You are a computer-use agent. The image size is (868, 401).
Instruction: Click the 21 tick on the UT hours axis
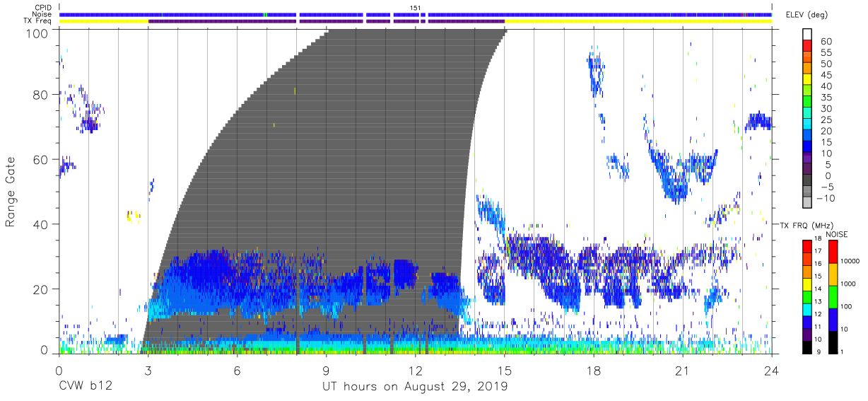pyautogui.click(x=682, y=371)
